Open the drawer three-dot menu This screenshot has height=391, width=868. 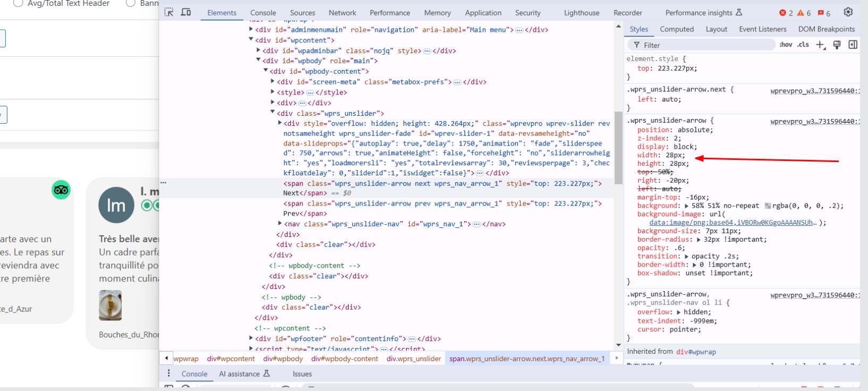tap(168, 373)
